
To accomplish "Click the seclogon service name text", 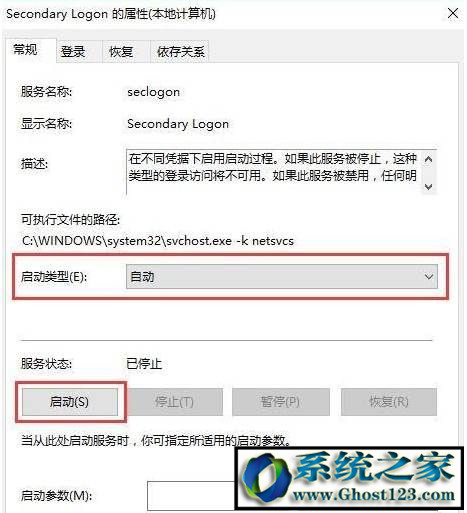I will click(153, 92).
